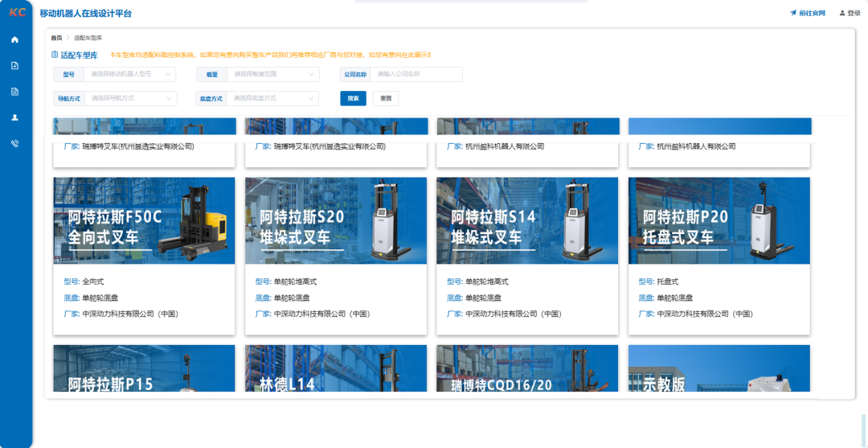Click the new-file plus icon in the sidebar
This screenshot has width=868, height=448.
14,66
